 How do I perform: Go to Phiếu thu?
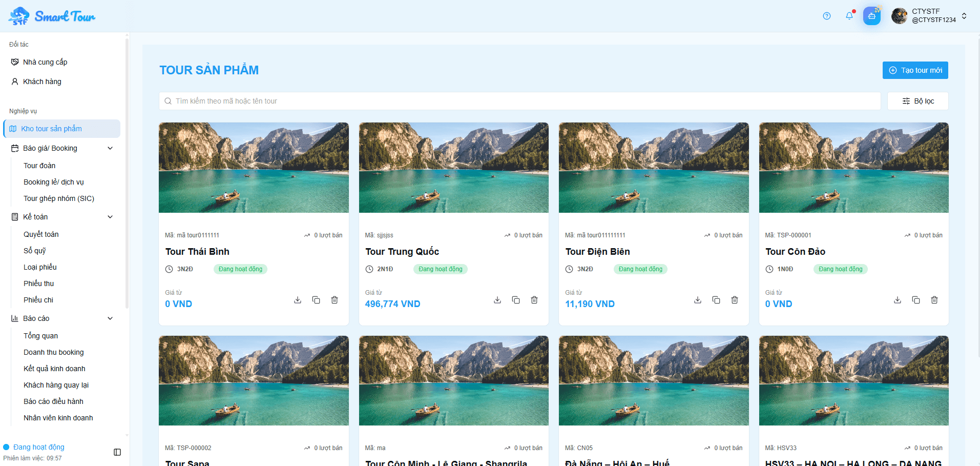click(x=38, y=283)
